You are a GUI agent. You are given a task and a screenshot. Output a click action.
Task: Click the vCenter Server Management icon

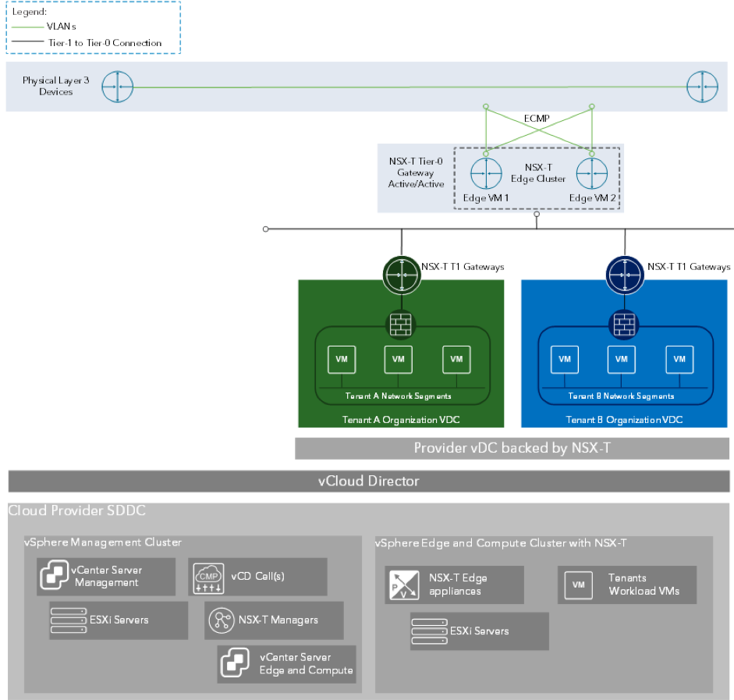pyautogui.click(x=55, y=577)
